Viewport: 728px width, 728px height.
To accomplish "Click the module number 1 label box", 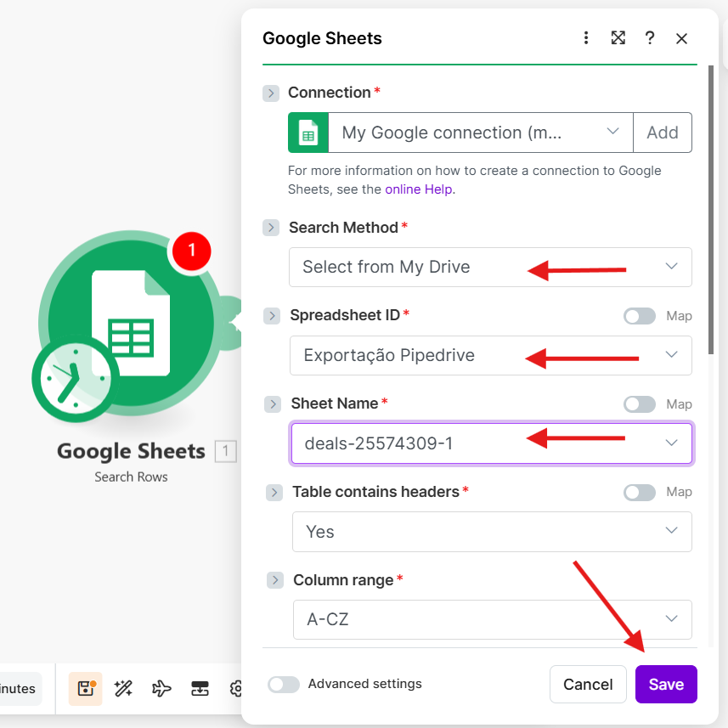I will coord(226,451).
